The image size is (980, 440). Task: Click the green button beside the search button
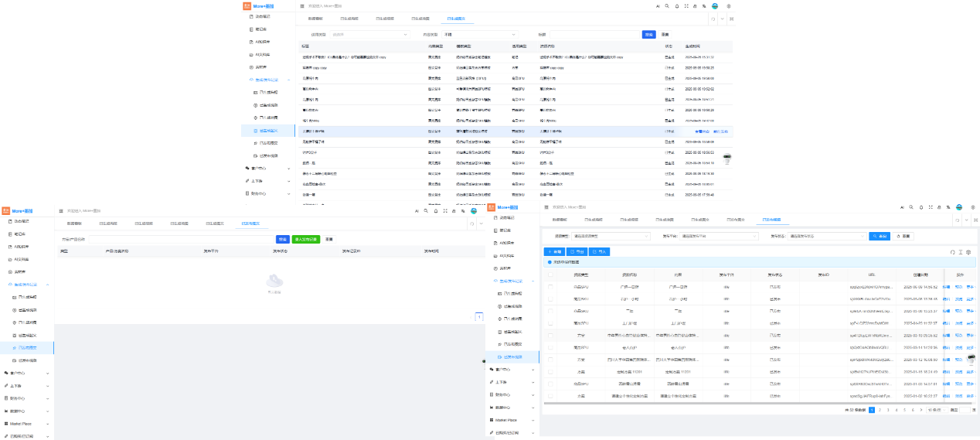coord(305,240)
